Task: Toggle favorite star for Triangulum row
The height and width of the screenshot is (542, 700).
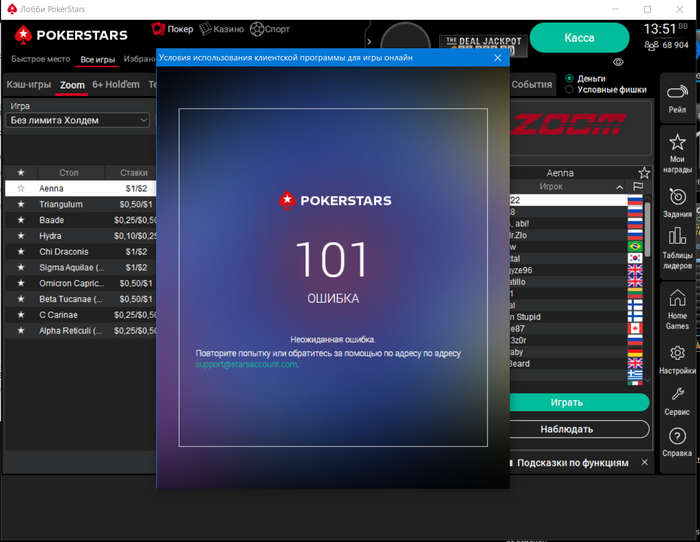Action: (21, 204)
